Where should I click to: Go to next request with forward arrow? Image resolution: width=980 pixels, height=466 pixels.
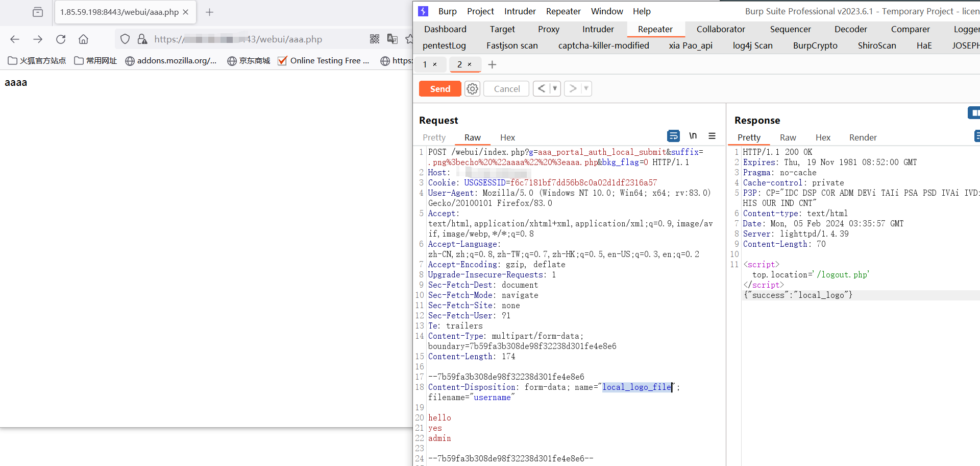coord(573,89)
